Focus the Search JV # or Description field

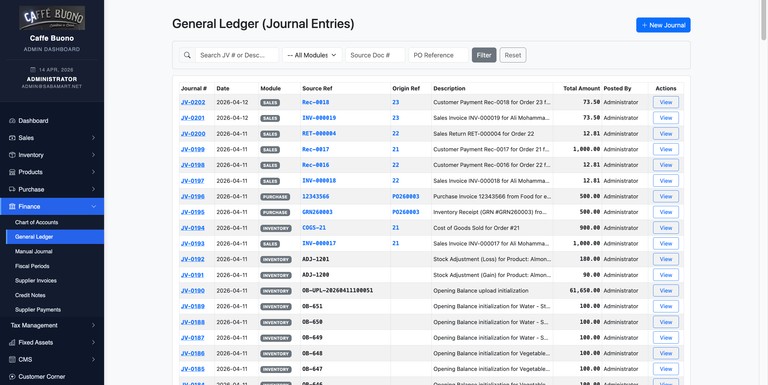pyautogui.click(x=237, y=55)
